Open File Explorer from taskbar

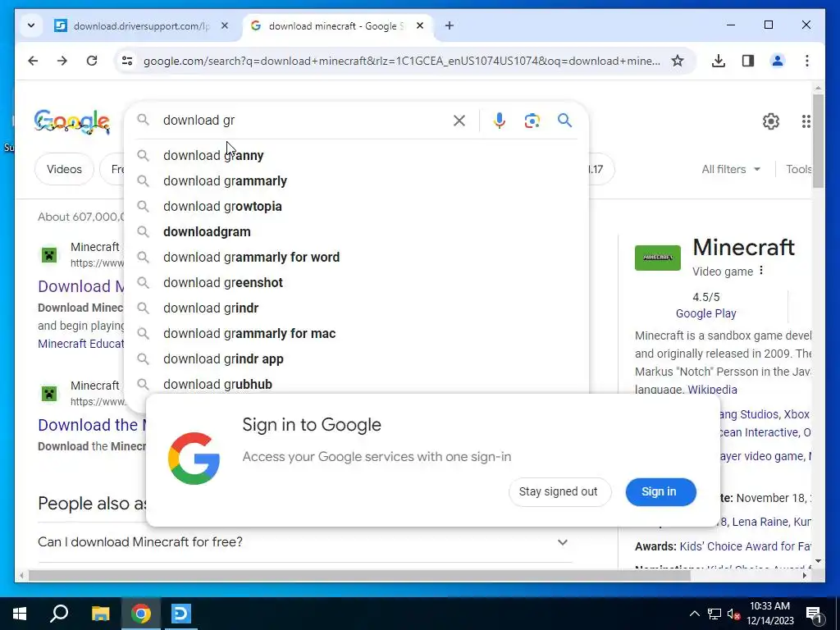(x=100, y=614)
